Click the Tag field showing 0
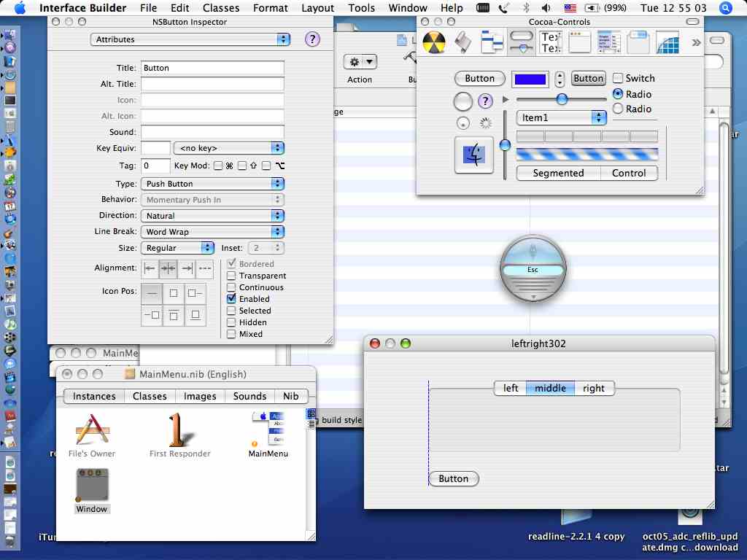 (x=156, y=166)
